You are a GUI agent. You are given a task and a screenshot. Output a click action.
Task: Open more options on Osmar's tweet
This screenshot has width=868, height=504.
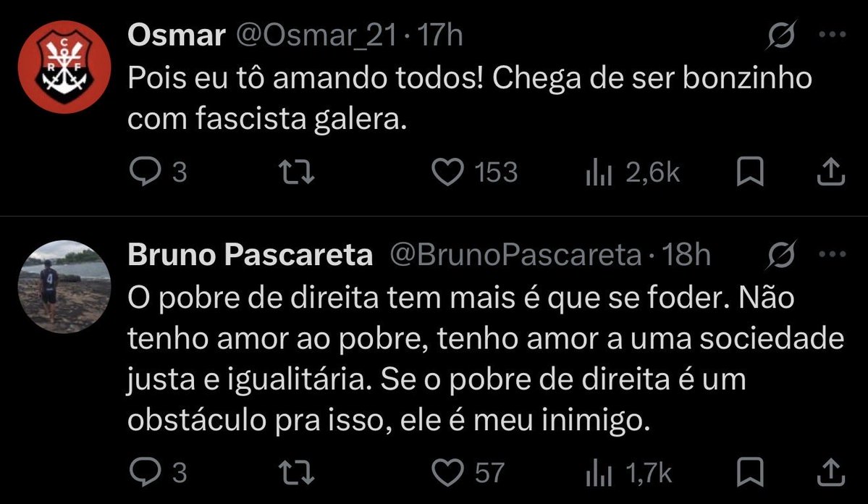click(x=832, y=34)
